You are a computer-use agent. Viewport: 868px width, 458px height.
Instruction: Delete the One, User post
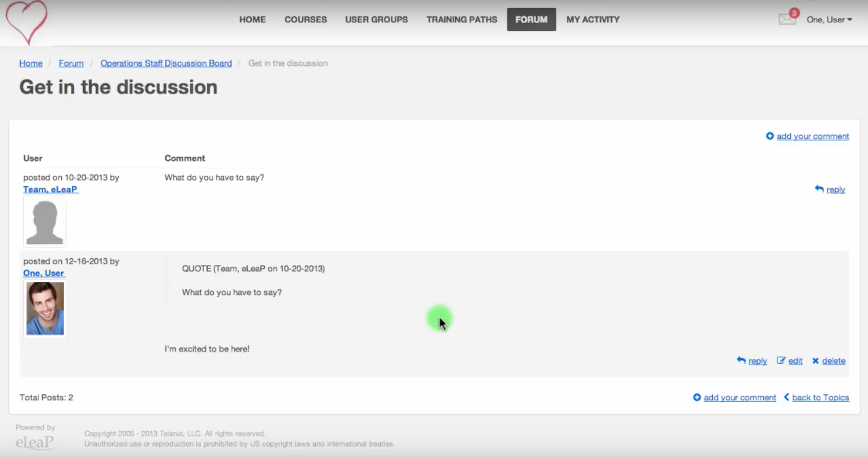[x=833, y=361]
